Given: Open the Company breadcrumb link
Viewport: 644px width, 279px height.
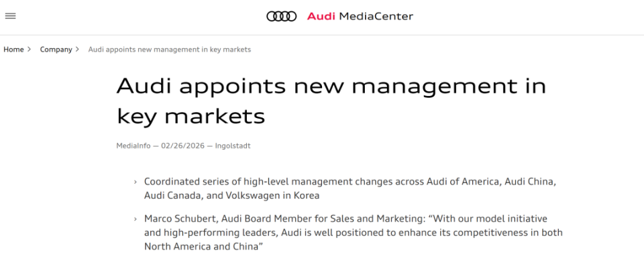Looking at the screenshot, I should 56,50.
